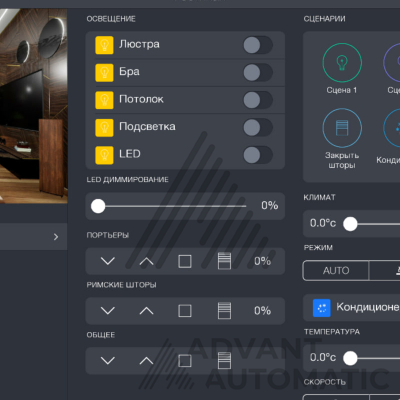Select AUTO climate mode

click(x=336, y=270)
